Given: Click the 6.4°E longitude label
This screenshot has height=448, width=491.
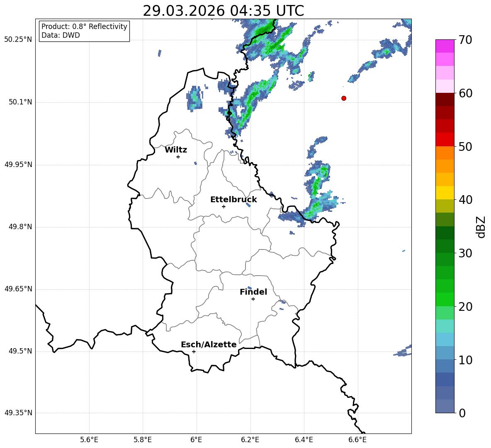Looking at the screenshot, I should pyautogui.click(x=304, y=440).
